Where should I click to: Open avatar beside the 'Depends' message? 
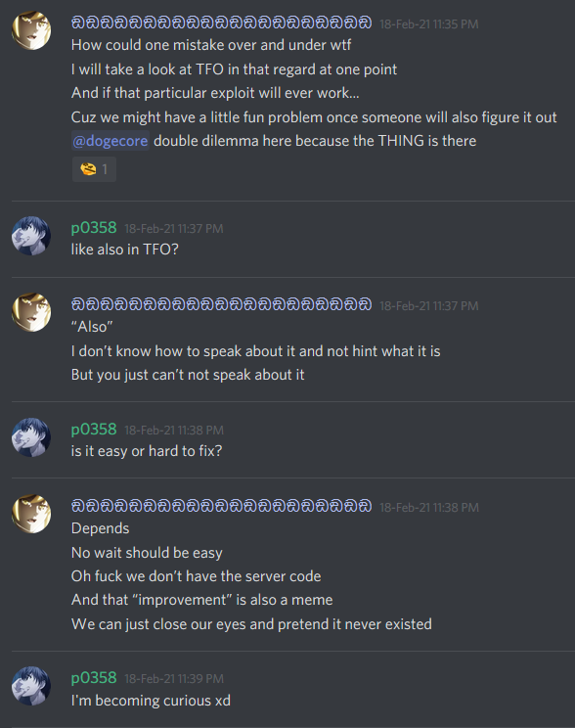click(x=31, y=514)
